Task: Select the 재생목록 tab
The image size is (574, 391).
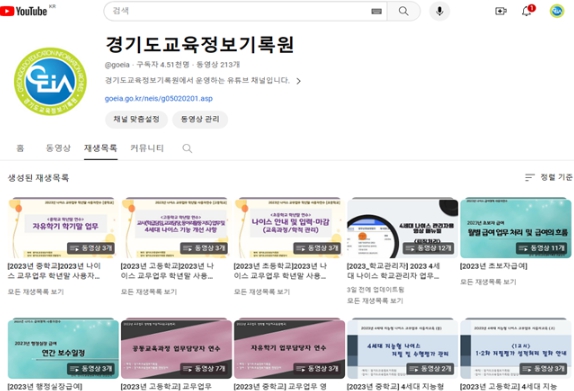Action: 100,148
